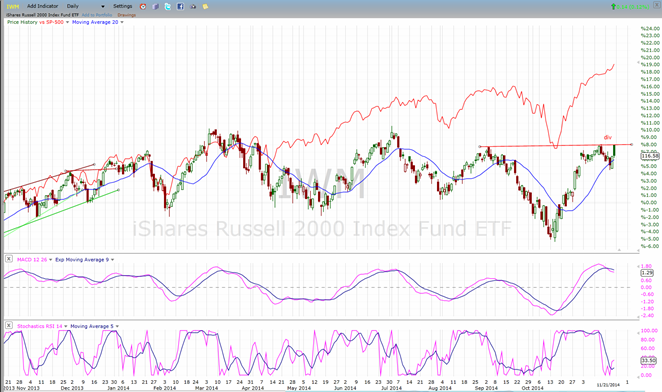
Task: Click the MACD 12 26 indicator label
Action: (x=32, y=260)
